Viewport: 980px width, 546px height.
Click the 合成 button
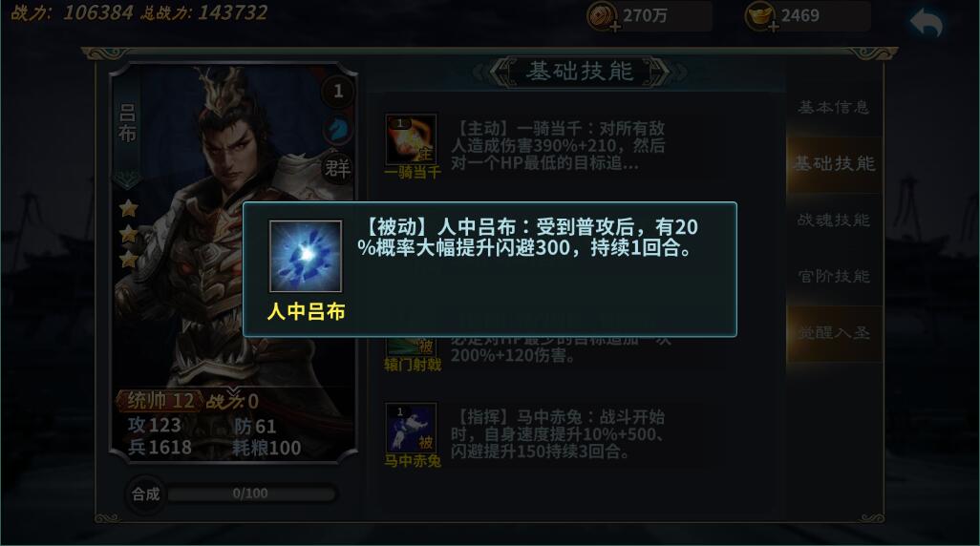[145, 494]
